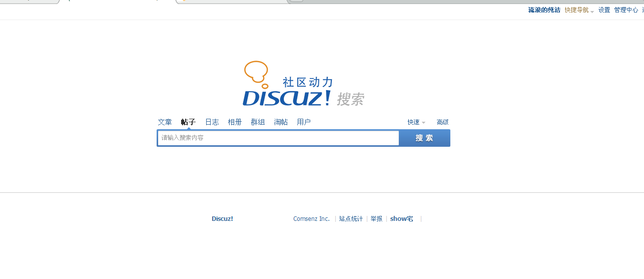Open 站点统计 in the footer
This screenshot has height=279, width=644.
(x=351, y=219)
